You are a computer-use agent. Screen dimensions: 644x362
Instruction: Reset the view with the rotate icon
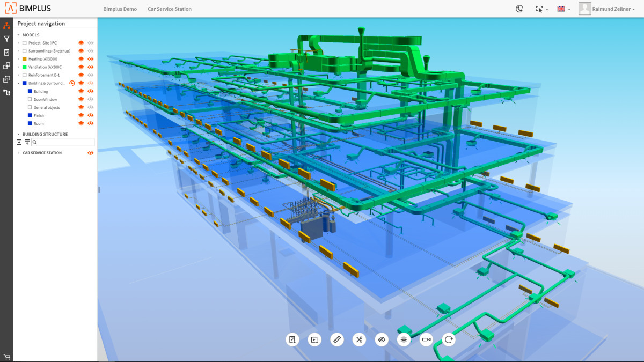[449, 339]
